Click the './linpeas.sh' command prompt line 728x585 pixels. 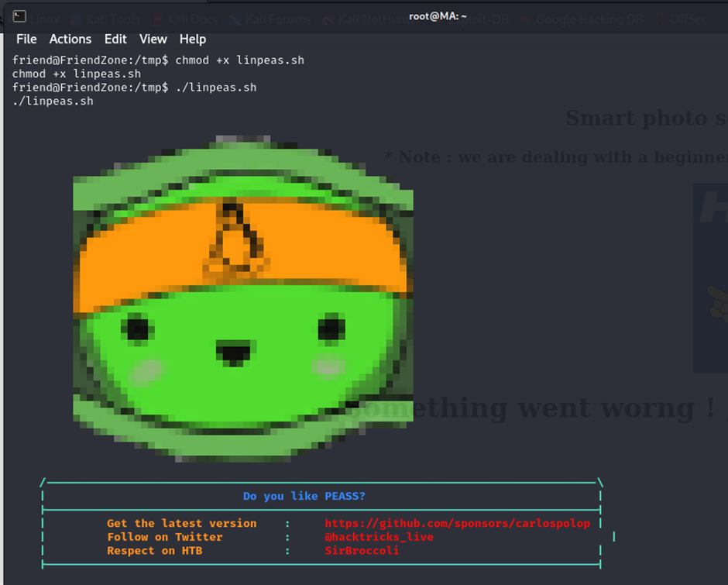click(134, 88)
